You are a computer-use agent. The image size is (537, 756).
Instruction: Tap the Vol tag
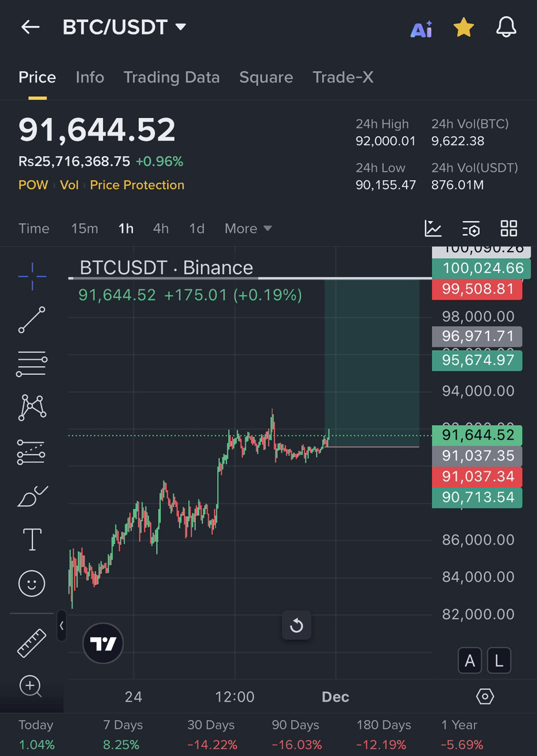[69, 185]
